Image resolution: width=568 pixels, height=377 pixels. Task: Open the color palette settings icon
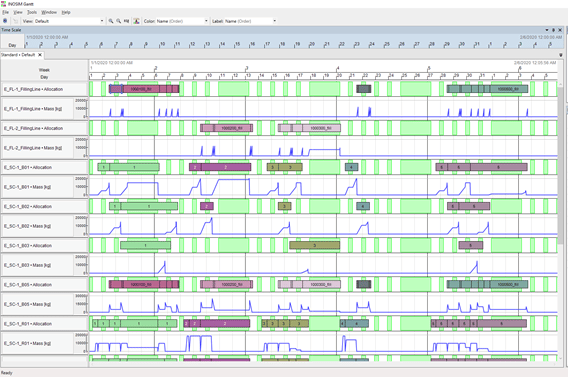click(x=136, y=21)
